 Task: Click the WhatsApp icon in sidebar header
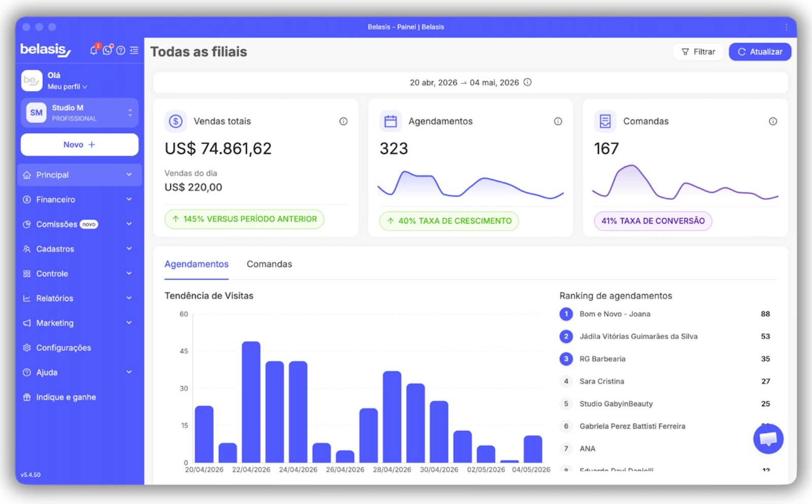point(107,50)
